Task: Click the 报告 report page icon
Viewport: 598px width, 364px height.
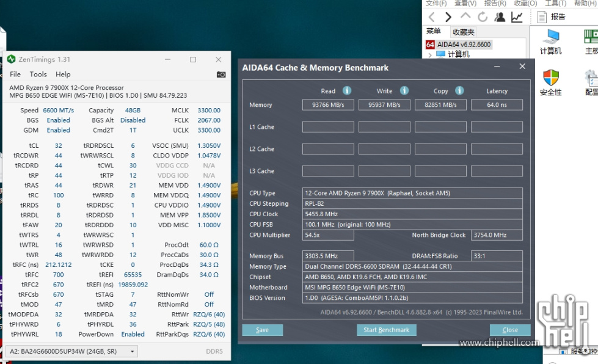Action: tap(542, 17)
